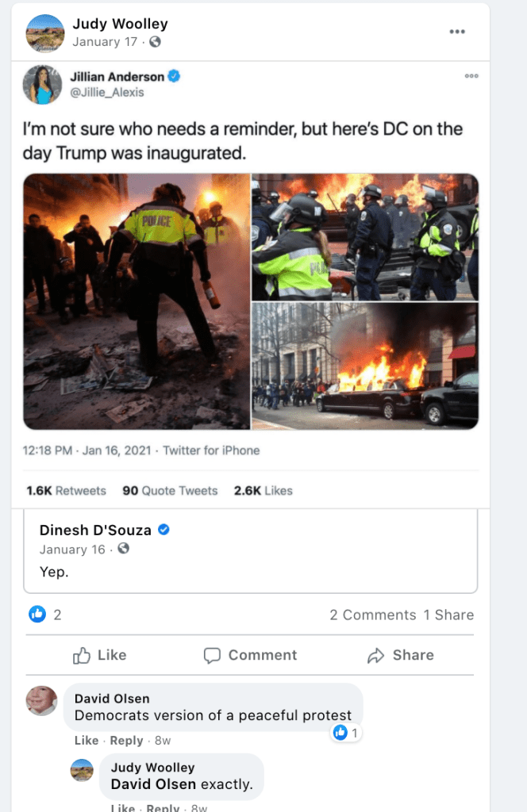The height and width of the screenshot is (812, 527).
Task: Open the photo of riot police near flames
Action: click(x=365, y=237)
